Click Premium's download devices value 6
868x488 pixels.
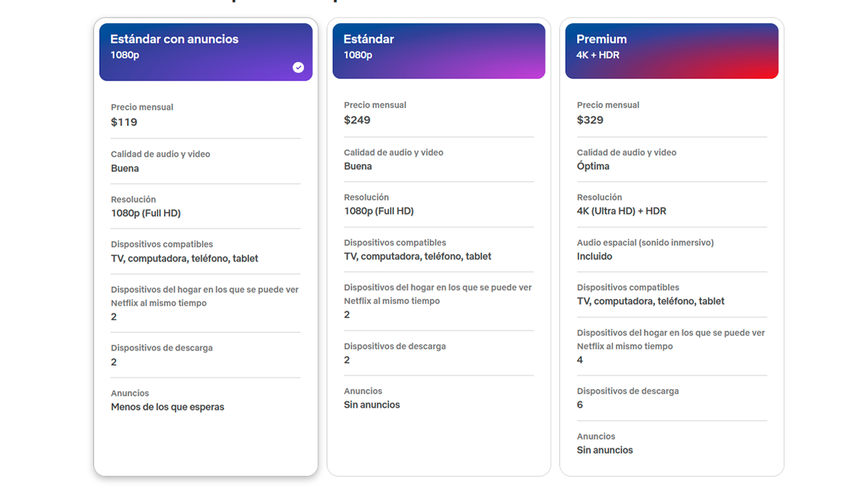(580, 405)
